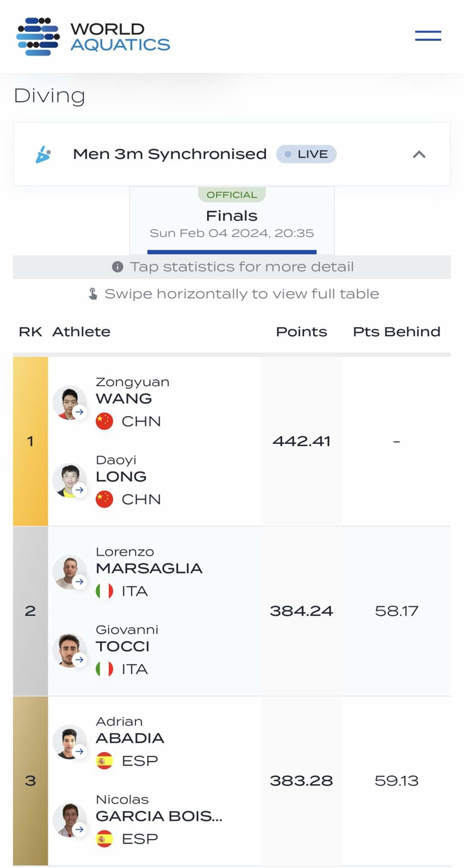Click the swipe hand gesture icon
464x868 pixels.
click(93, 294)
